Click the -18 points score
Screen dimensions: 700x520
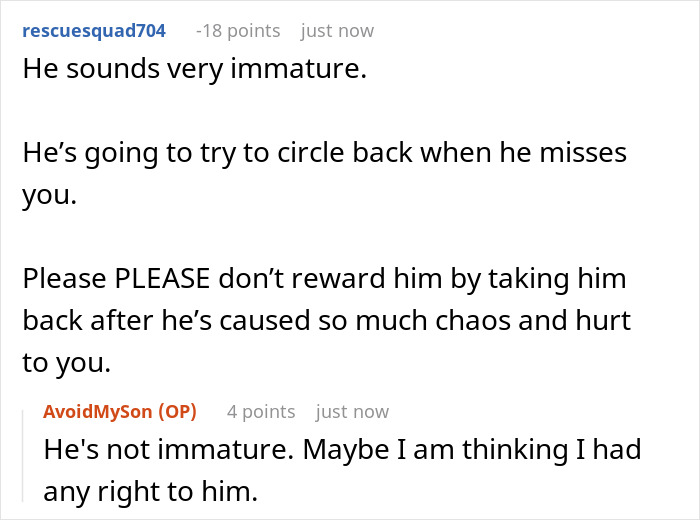[238, 31]
